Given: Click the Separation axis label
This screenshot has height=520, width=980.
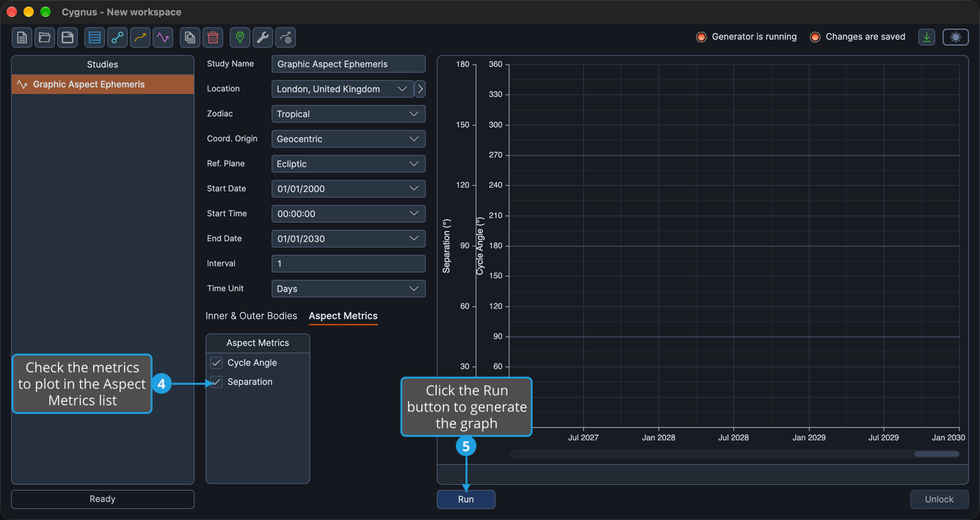Looking at the screenshot, I should click(446, 246).
